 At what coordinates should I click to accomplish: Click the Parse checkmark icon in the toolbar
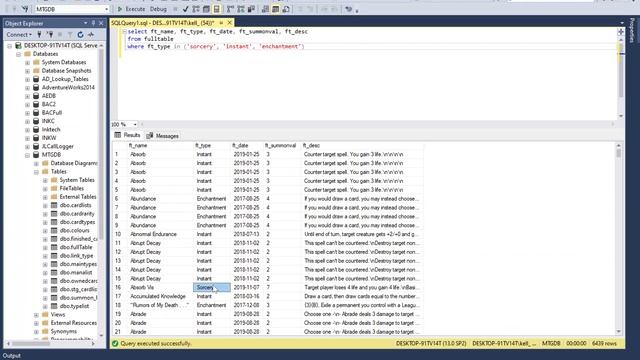click(186, 9)
